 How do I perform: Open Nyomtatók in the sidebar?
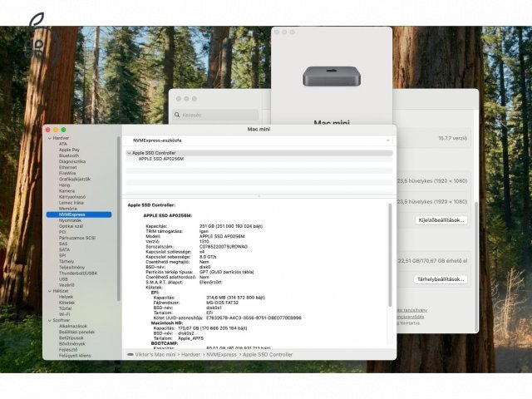(70, 220)
